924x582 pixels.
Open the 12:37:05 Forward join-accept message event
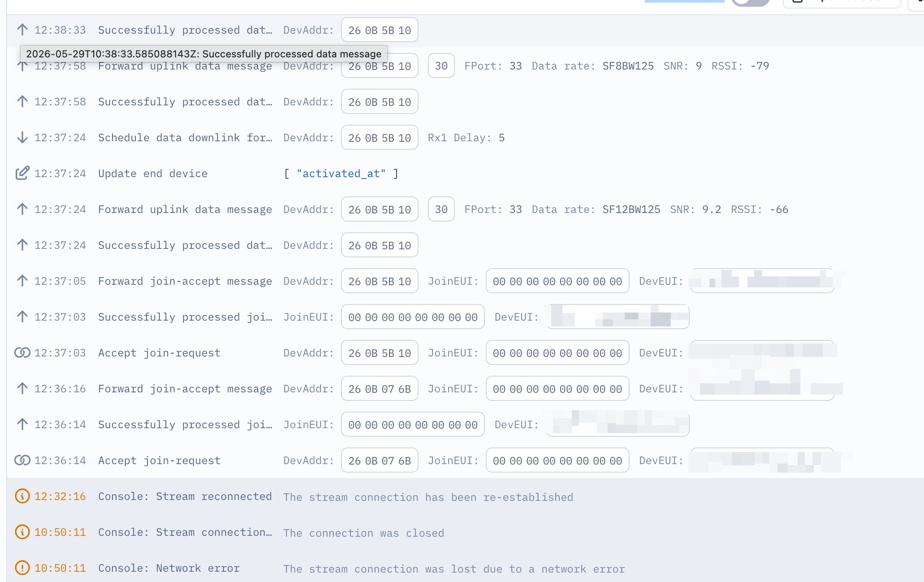[465, 281]
